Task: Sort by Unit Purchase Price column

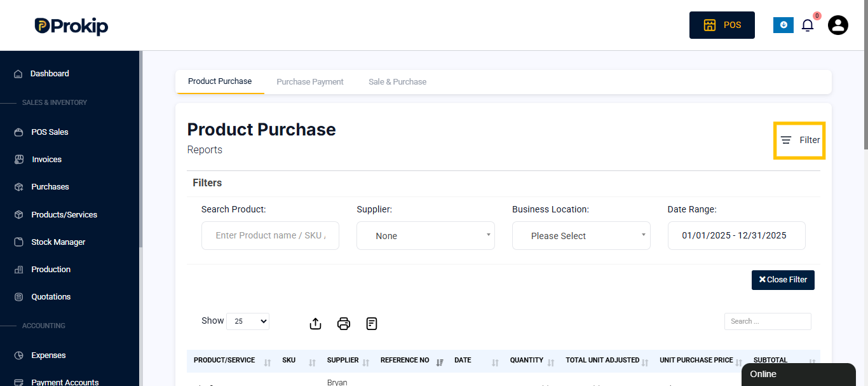Action: tap(701, 361)
